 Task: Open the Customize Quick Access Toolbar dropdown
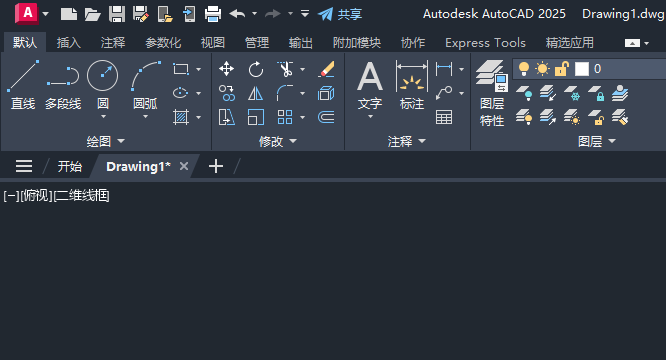[305, 14]
